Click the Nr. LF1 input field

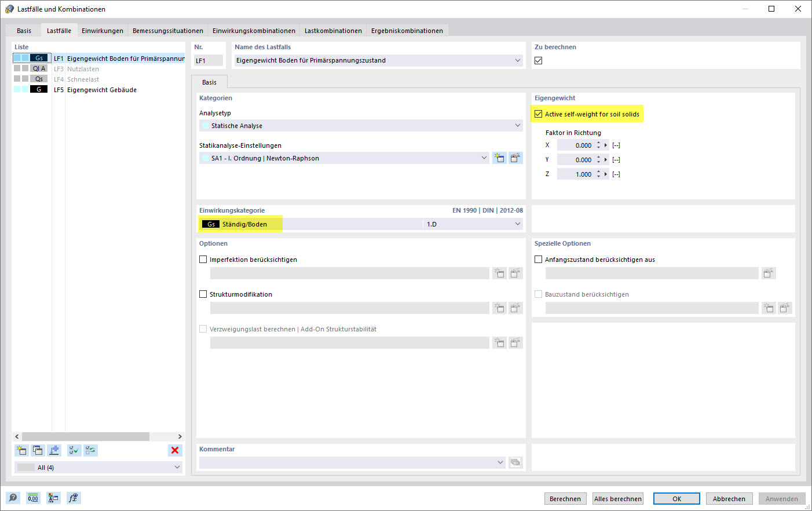click(x=209, y=60)
